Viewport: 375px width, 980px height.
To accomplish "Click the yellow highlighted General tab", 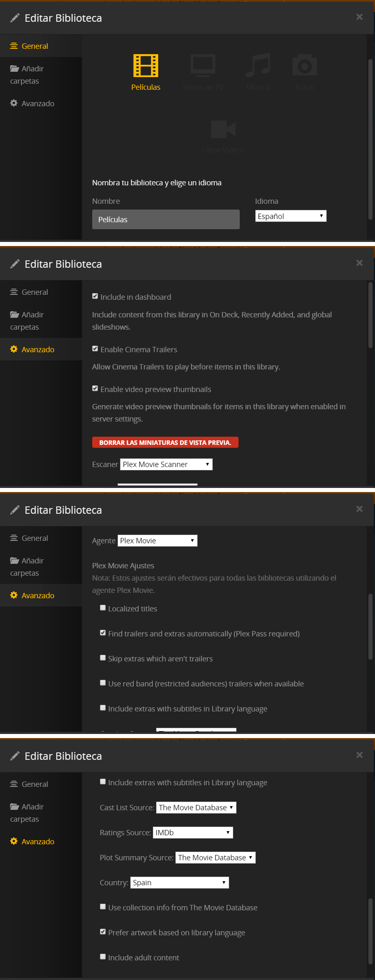I will click(35, 46).
